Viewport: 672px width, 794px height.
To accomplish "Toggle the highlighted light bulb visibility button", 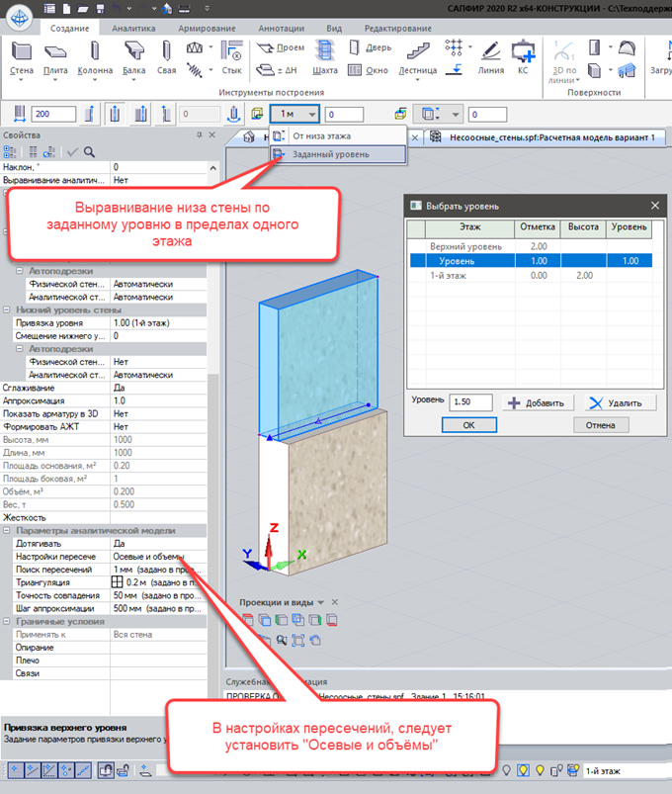I will 523,770.
